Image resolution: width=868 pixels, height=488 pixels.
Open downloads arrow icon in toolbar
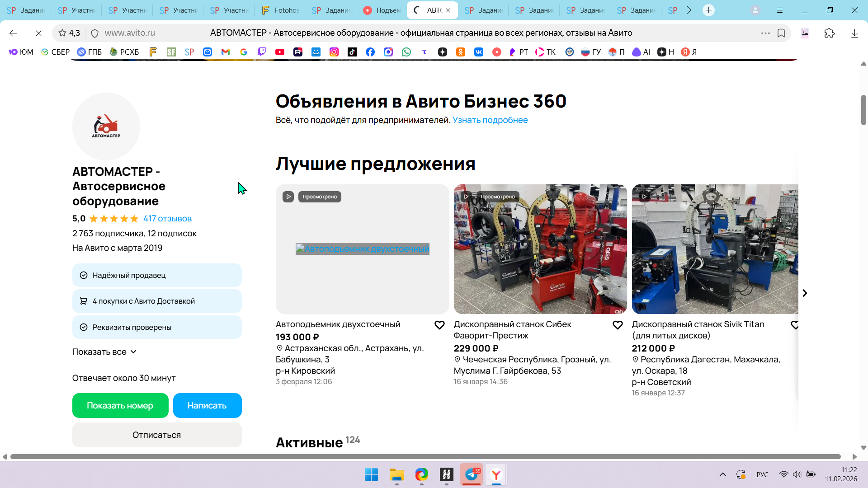coord(854,33)
